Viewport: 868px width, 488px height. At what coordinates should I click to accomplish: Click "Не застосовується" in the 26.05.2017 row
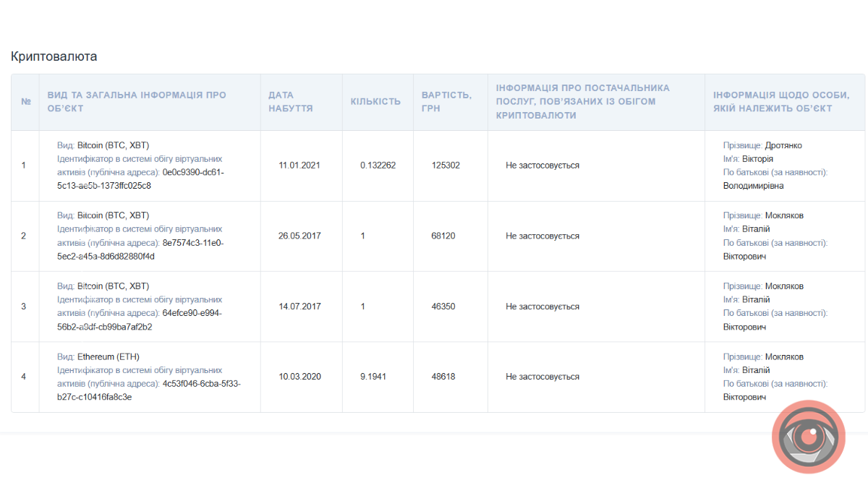click(542, 236)
